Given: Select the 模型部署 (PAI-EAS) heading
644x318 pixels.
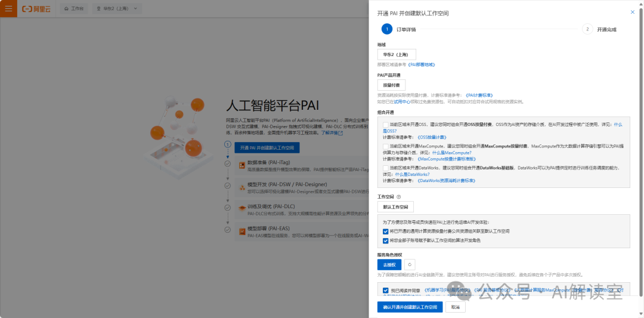Looking at the screenshot, I should [268, 229].
